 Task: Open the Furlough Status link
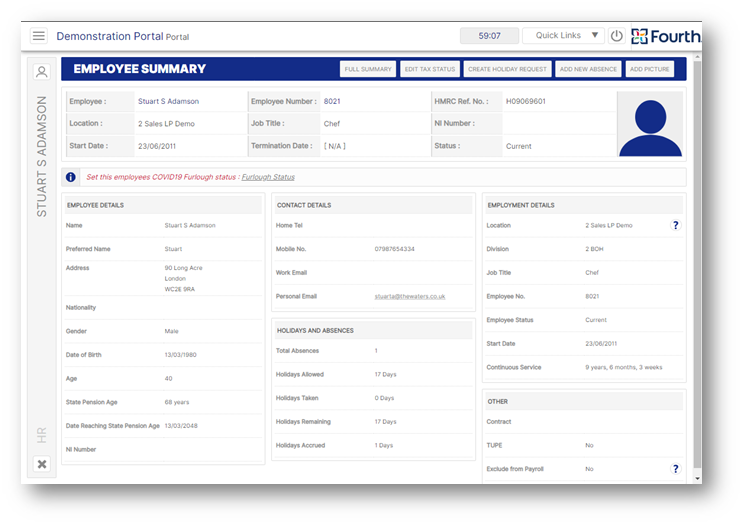(268, 177)
